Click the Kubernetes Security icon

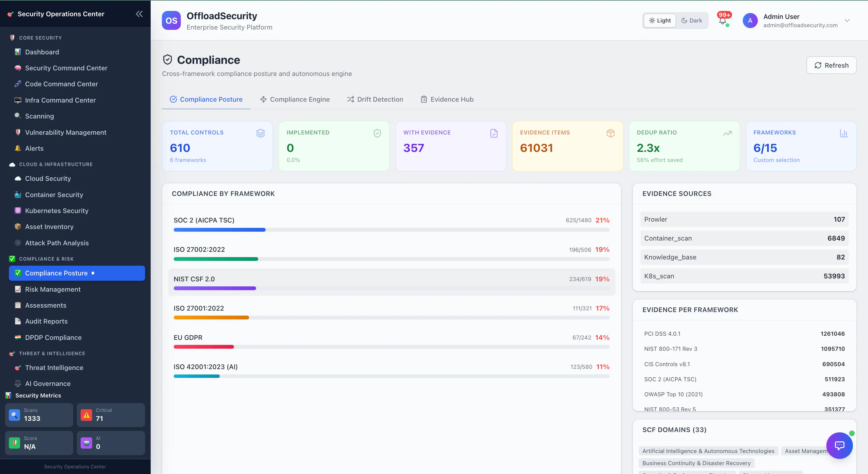click(x=18, y=211)
